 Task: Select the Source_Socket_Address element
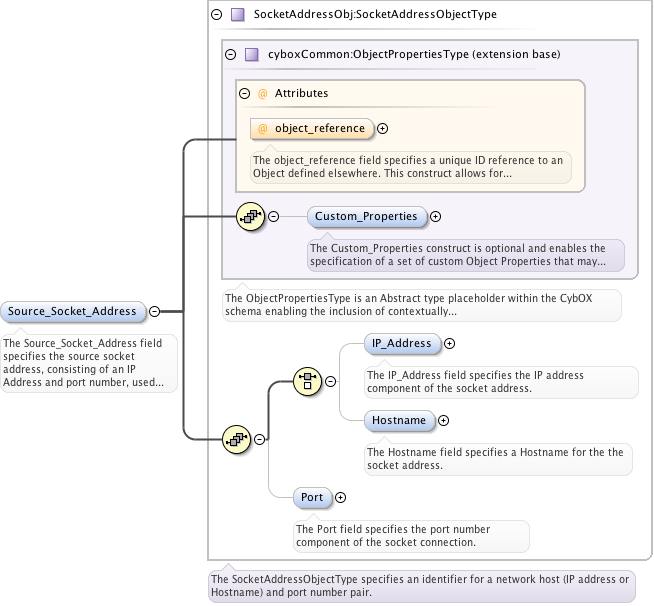(x=72, y=311)
